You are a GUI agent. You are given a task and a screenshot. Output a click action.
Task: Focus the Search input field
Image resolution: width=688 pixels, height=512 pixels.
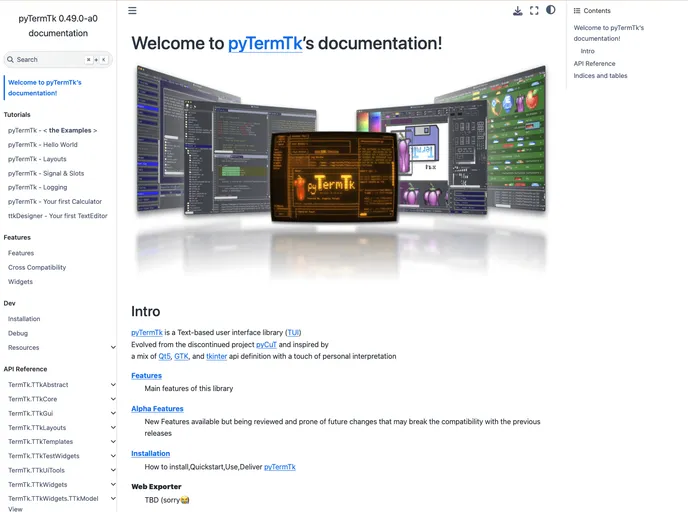point(55,60)
